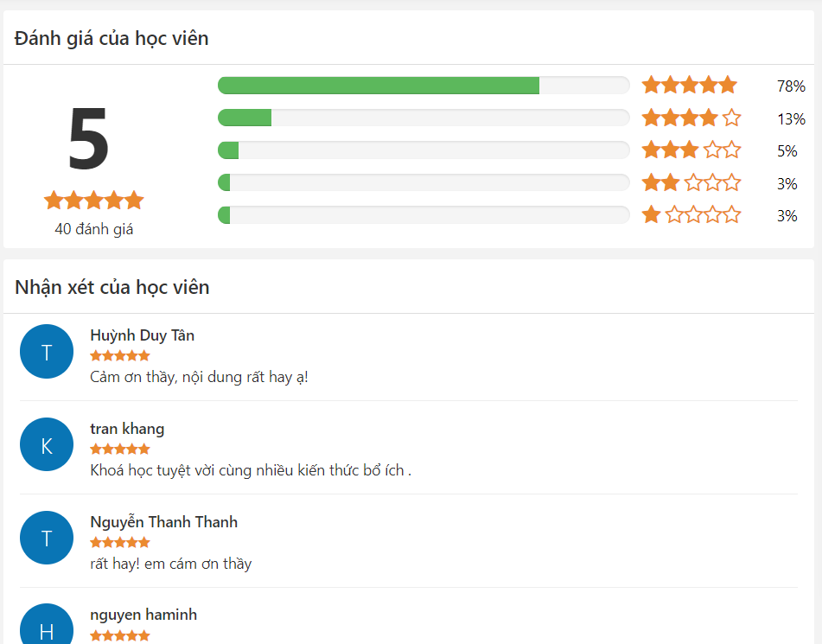Click the four-star icons in the 13% row
The height and width of the screenshot is (644, 822).
click(x=691, y=118)
